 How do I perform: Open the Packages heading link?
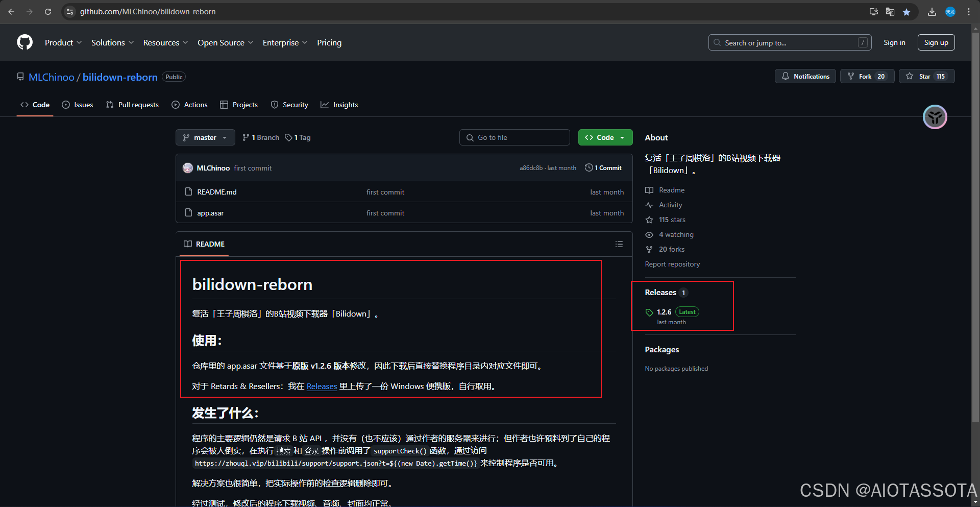pos(661,350)
